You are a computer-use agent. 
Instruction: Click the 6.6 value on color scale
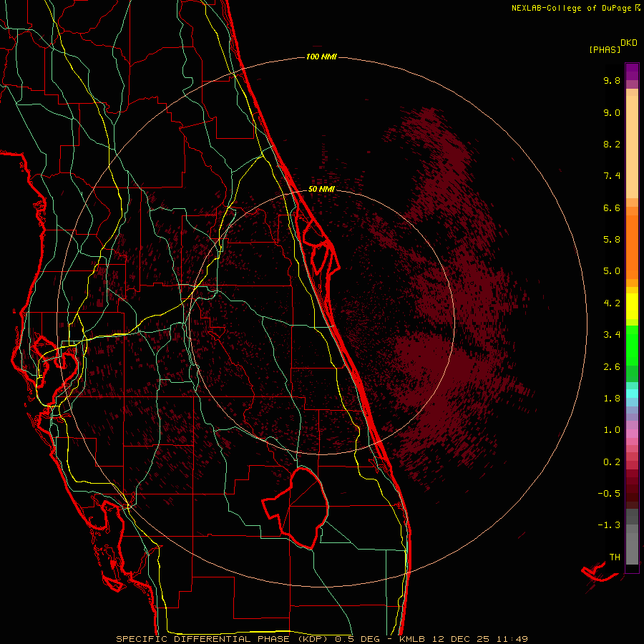pyautogui.click(x=612, y=208)
